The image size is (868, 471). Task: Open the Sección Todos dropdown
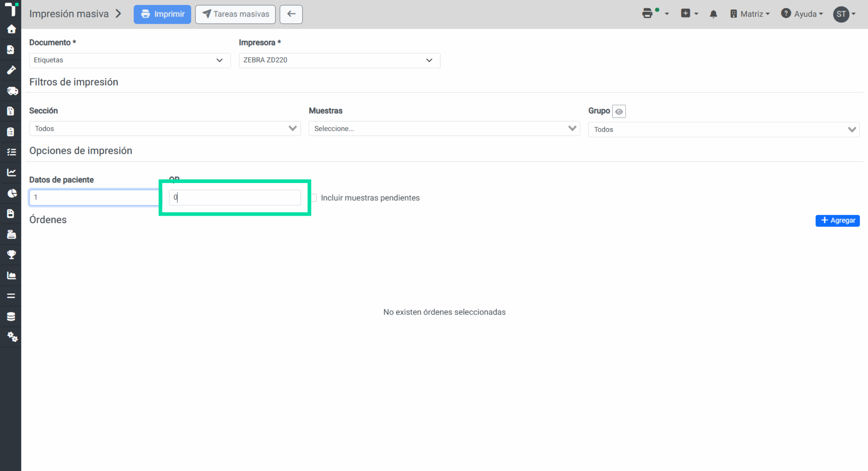(x=165, y=129)
